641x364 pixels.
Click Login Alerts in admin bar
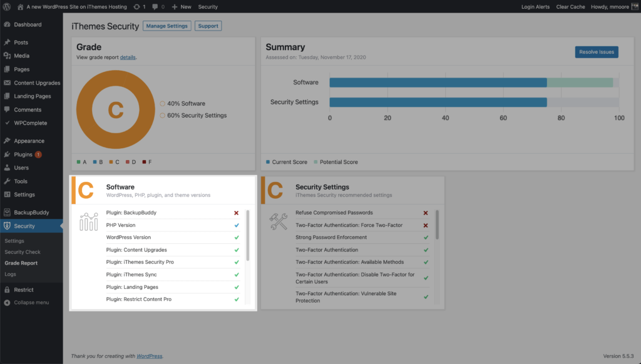click(535, 7)
